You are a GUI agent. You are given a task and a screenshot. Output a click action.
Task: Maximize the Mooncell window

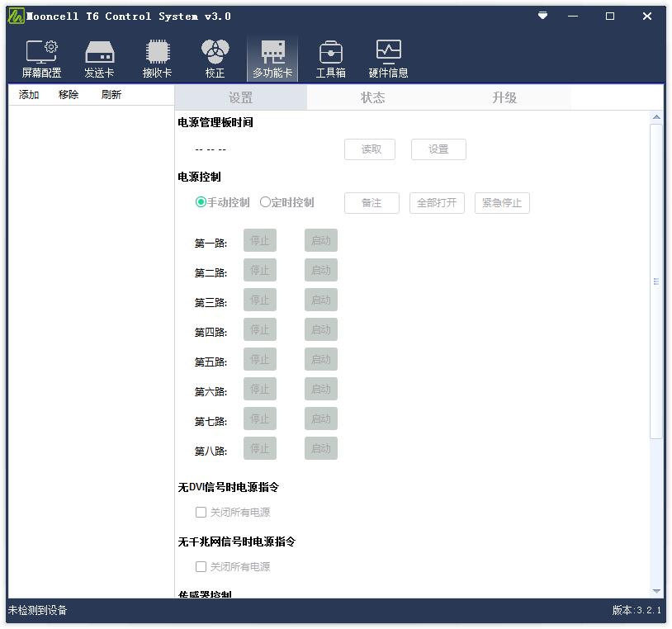610,17
